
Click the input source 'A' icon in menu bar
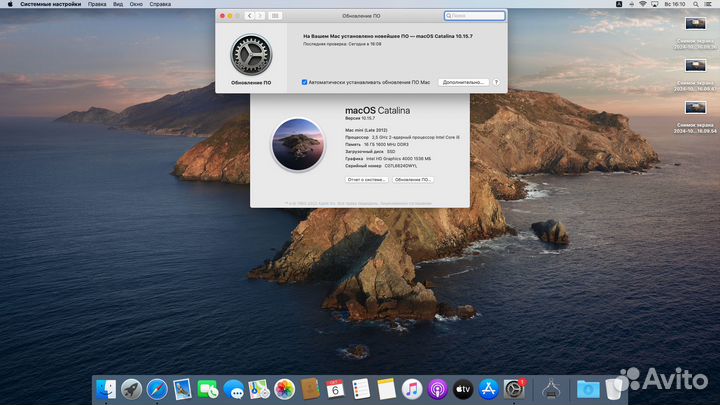point(619,4)
